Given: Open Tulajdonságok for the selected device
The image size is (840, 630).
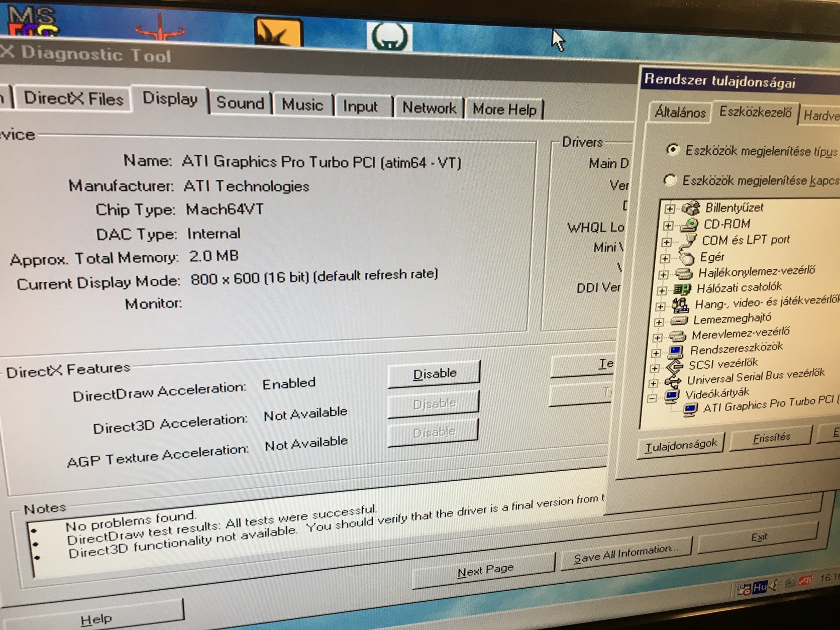Looking at the screenshot, I should click(681, 446).
